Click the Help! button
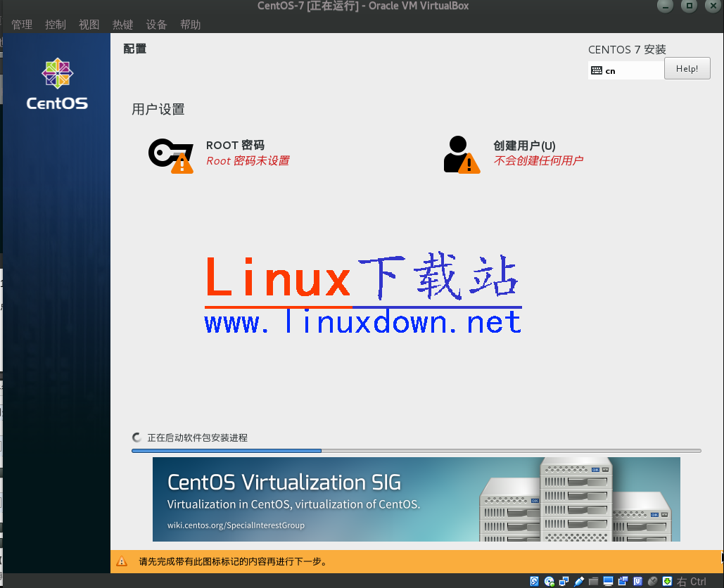The image size is (724, 588). pos(687,69)
